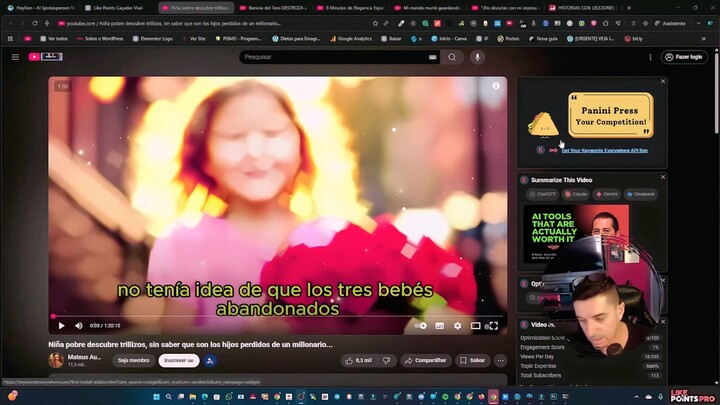Open the Ver todos bookmark
This screenshot has width=720, height=405.
pos(54,39)
